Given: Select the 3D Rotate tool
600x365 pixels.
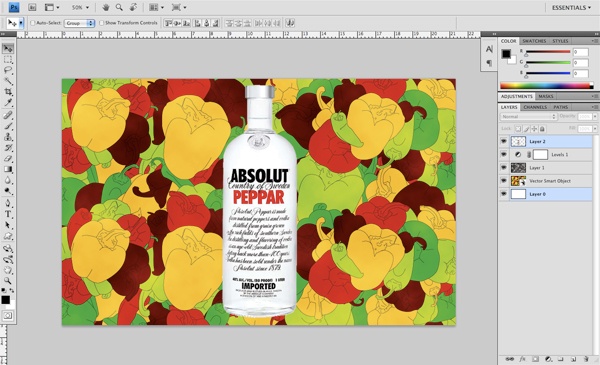Looking at the screenshot, I should click(x=8, y=249).
